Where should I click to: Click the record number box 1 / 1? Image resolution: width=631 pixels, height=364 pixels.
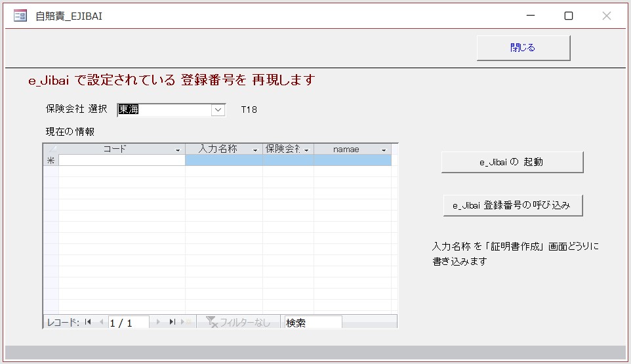tap(129, 322)
